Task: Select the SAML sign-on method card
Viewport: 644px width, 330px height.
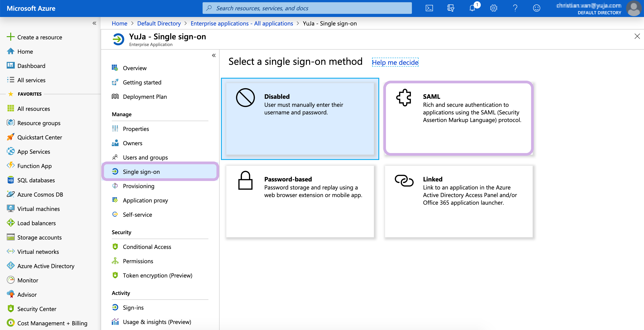Action: tap(458, 118)
